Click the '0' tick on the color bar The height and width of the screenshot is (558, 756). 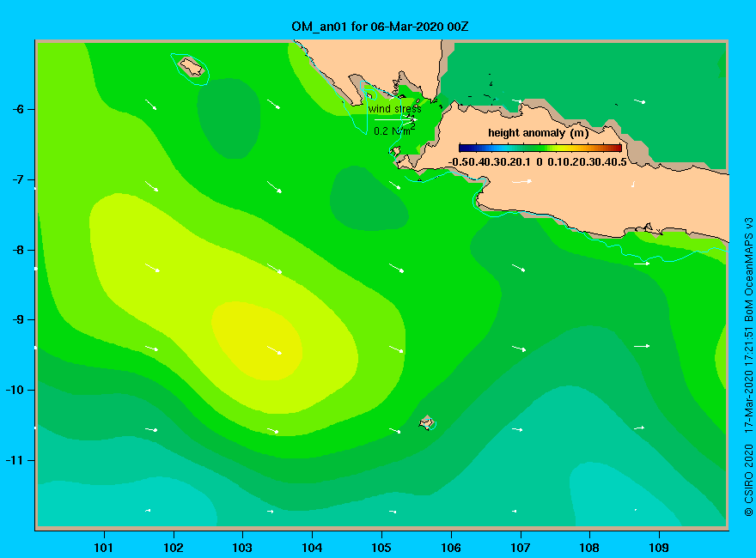coord(540,162)
